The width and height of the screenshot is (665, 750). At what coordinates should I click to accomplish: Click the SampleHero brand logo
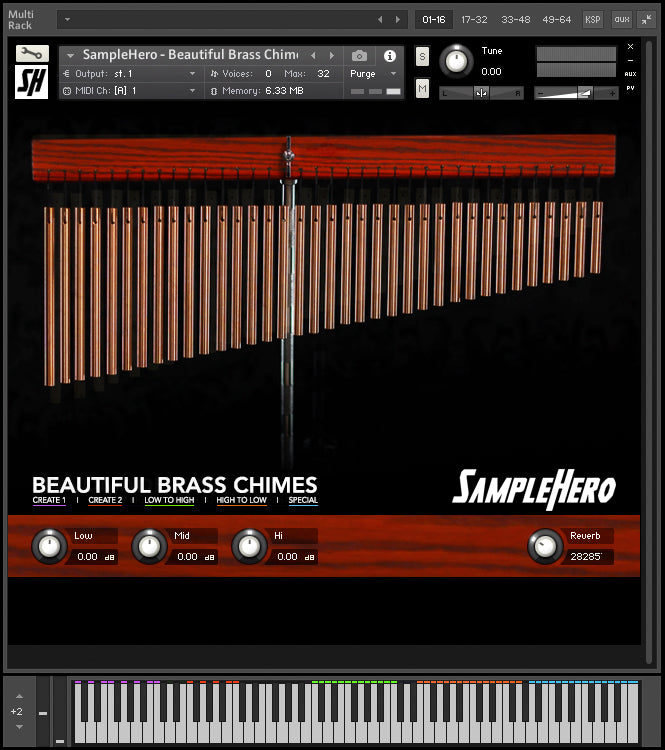pyautogui.click(x=534, y=489)
